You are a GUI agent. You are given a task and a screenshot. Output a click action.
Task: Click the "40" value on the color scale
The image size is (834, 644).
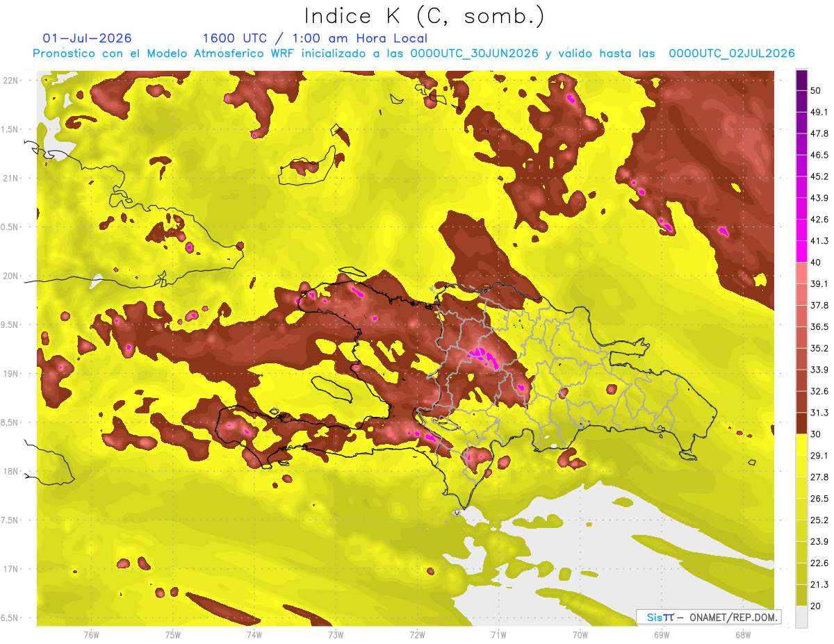click(816, 262)
